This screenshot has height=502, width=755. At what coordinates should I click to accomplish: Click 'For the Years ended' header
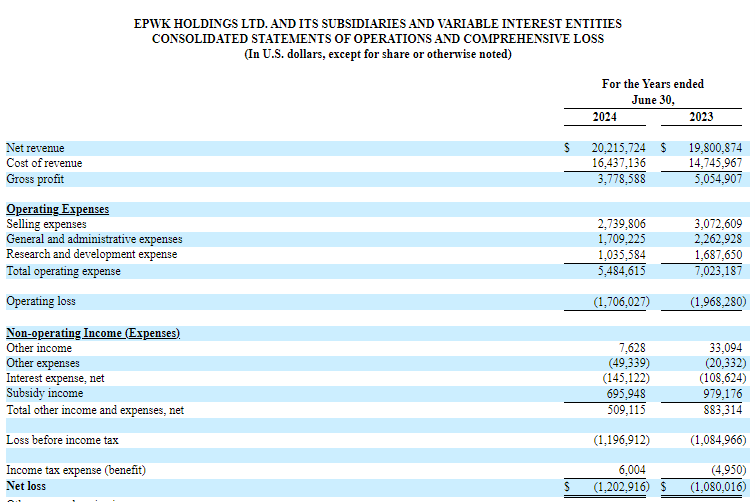click(x=652, y=84)
